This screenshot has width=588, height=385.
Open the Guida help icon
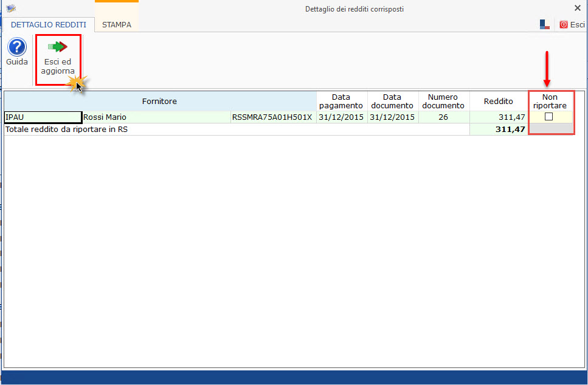point(16,47)
